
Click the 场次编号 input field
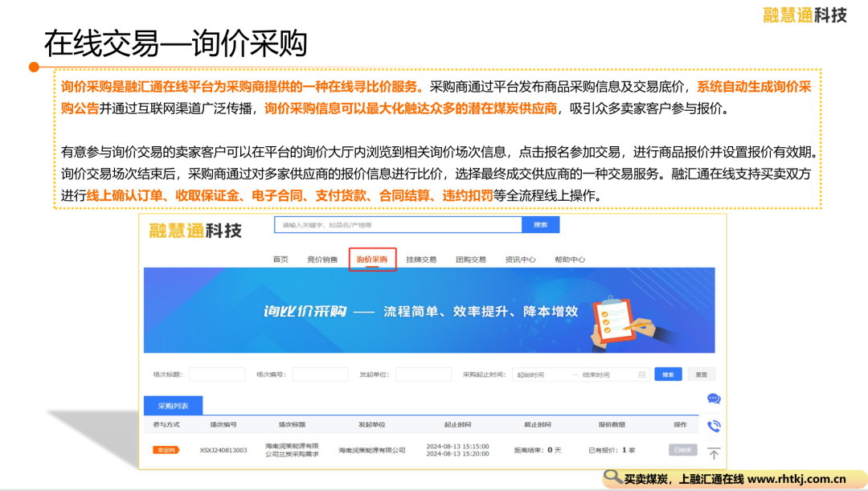(x=320, y=374)
